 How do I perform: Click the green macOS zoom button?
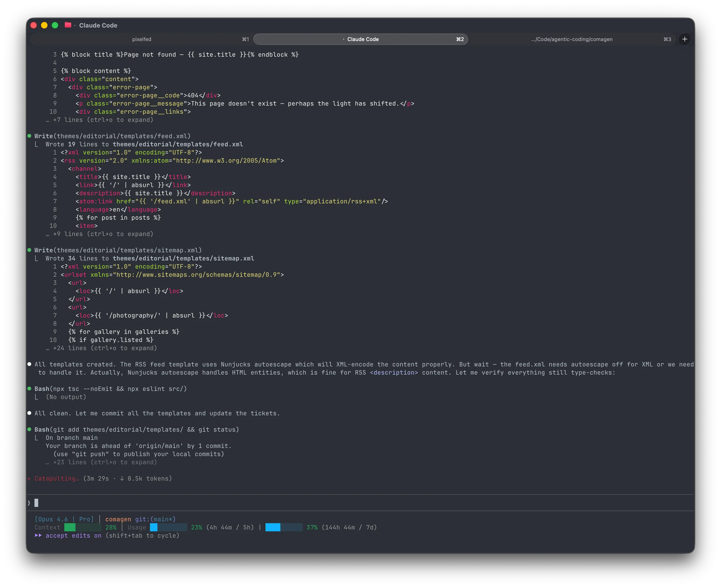point(55,25)
